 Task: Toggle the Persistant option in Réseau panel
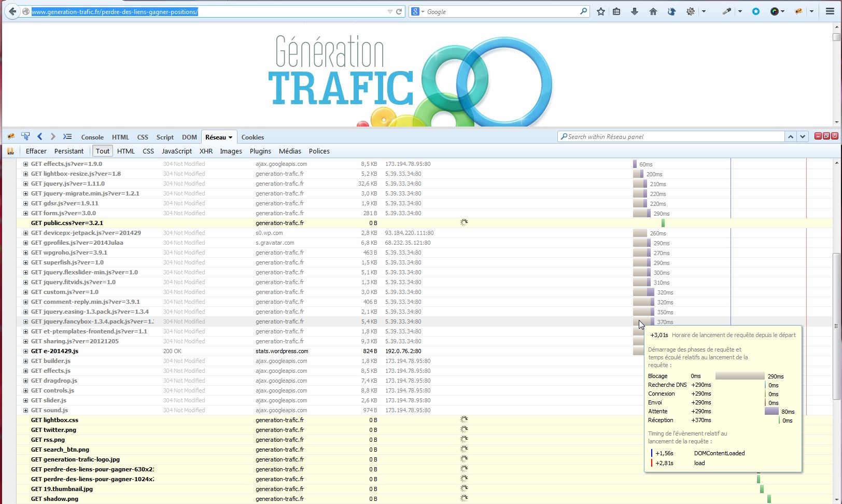pyautogui.click(x=68, y=151)
